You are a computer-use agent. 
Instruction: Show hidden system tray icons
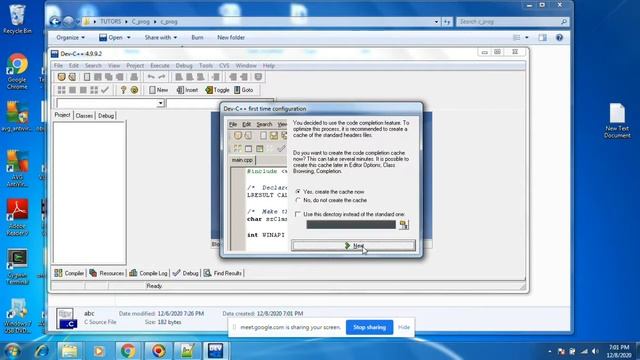pyautogui.click(x=549, y=351)
